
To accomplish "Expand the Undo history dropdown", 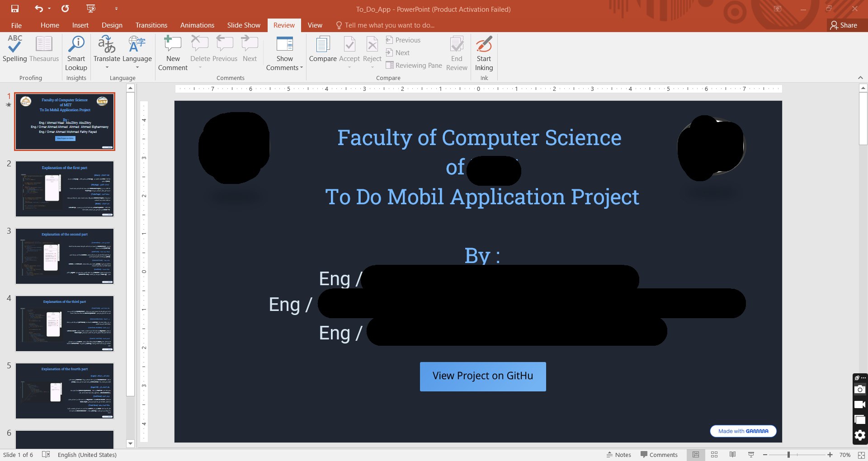I will (49, 9).
